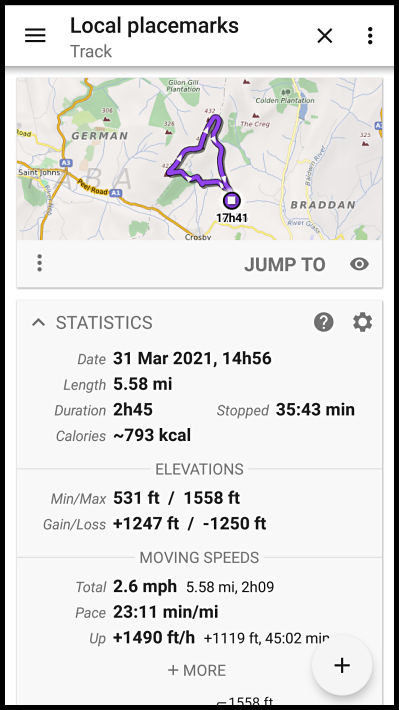Tap the Local placemarks title

[154, 26]
